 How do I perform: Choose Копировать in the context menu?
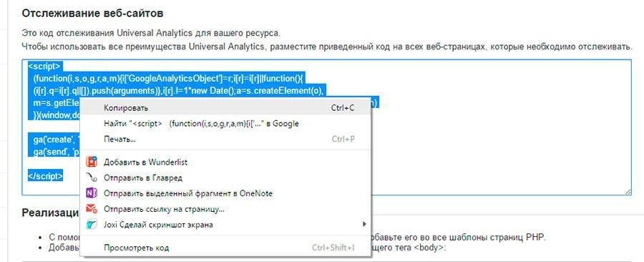(225, 108)
